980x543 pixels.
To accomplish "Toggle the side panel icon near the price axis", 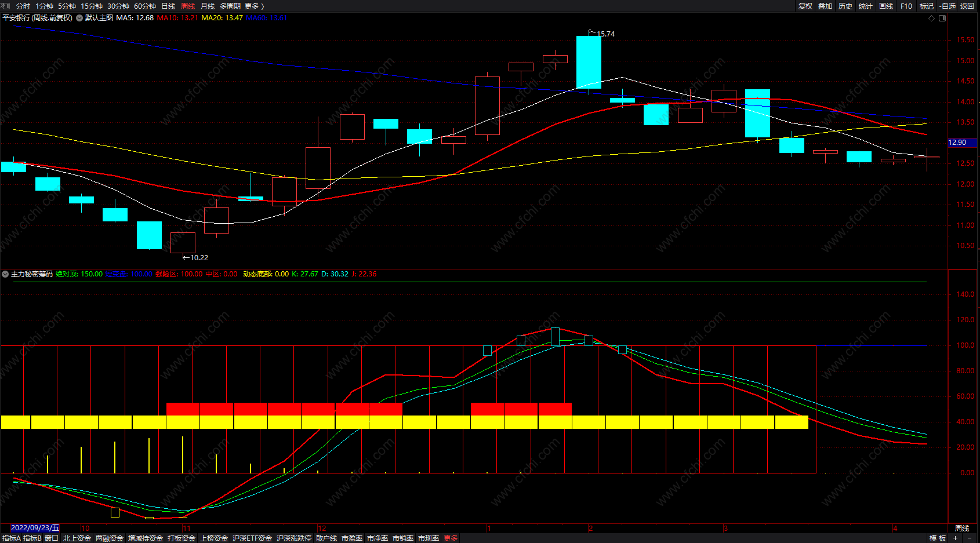I will 942,18.
